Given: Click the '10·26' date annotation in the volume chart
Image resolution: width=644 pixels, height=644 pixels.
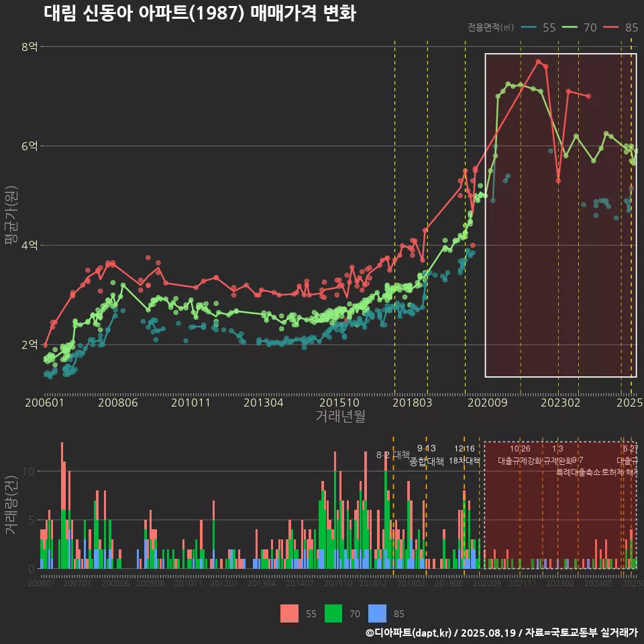Looking at the screenshot, I should coord(520,449).
